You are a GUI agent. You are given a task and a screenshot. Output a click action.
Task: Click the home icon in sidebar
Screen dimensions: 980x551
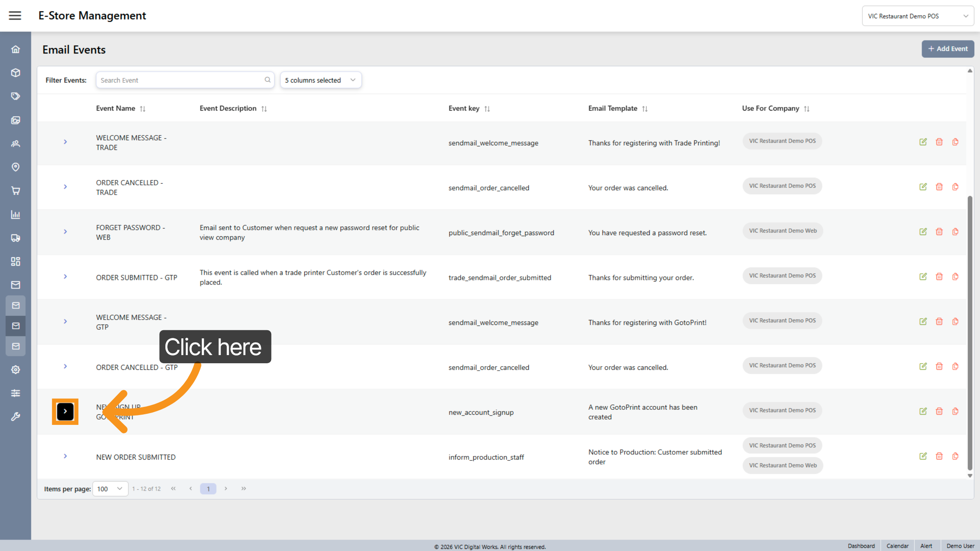click(16, 49)
